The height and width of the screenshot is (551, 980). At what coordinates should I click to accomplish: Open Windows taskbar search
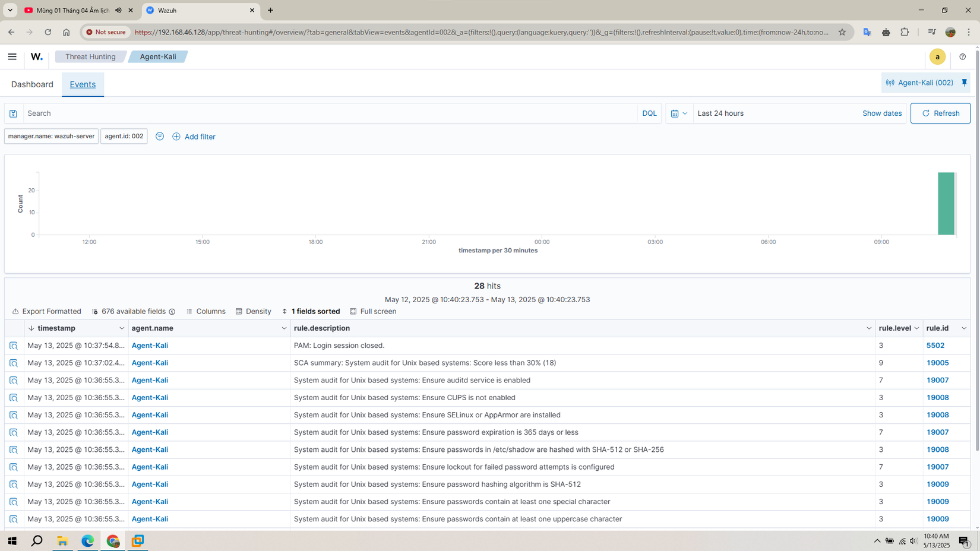37,541
